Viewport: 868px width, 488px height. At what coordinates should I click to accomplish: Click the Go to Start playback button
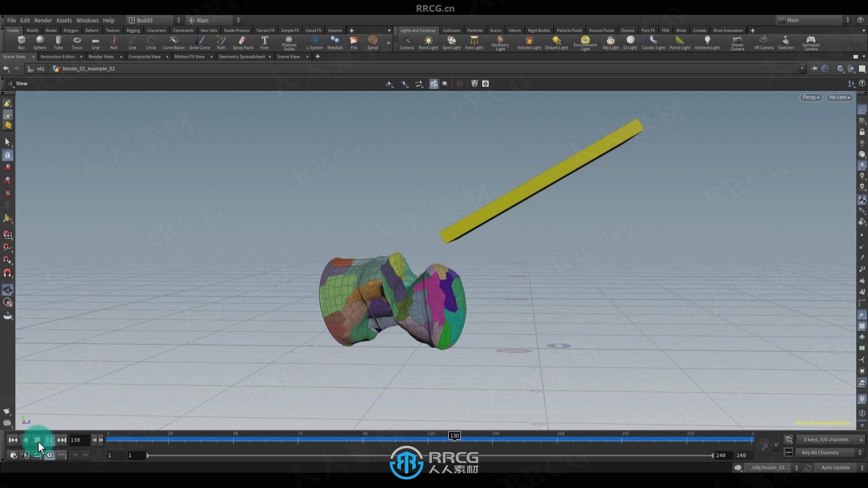[12, 440]
